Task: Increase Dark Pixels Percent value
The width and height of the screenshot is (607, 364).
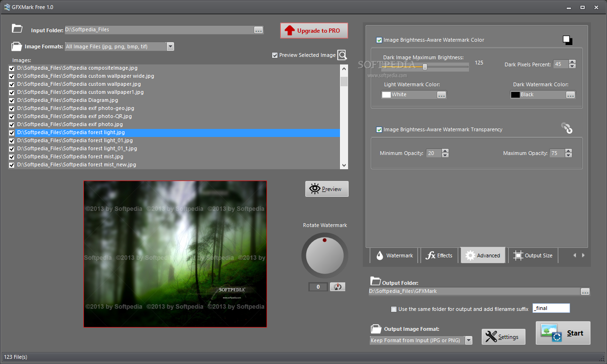Action: coord(572,62)
